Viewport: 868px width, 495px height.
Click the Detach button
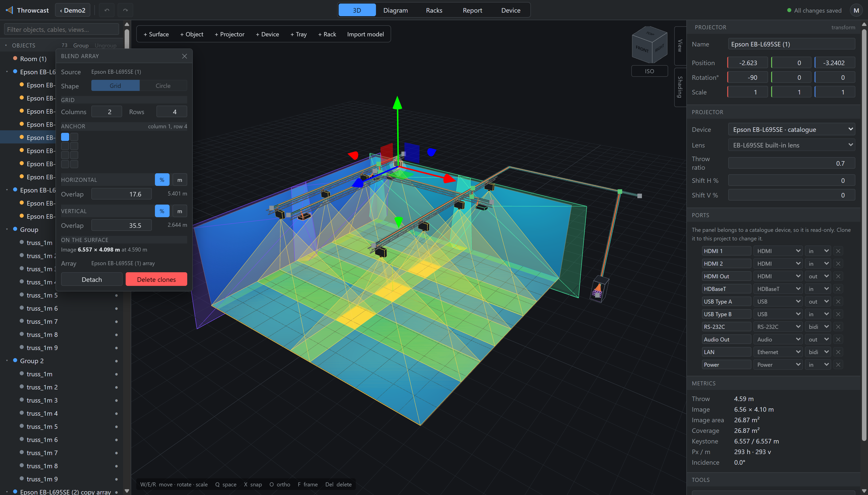click(92, 280)
